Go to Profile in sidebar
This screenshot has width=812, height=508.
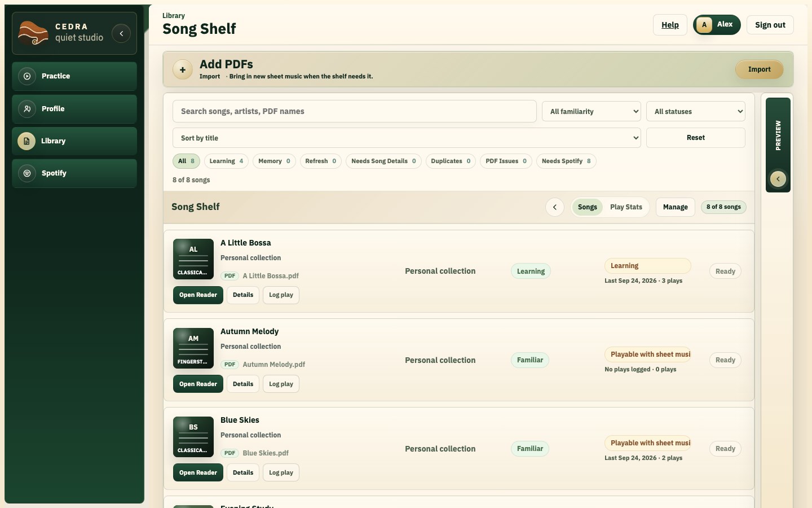(x=74, y=109)
